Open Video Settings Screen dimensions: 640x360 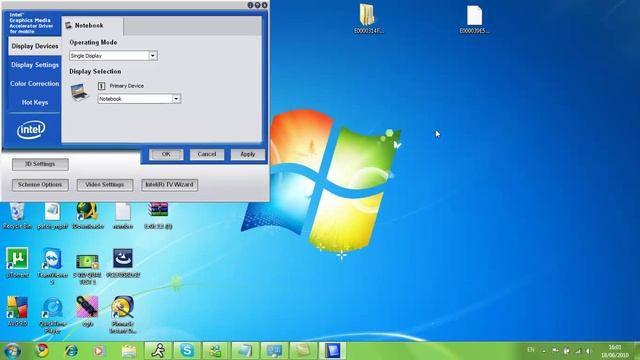pyautogui.click(x=105, y=185)
